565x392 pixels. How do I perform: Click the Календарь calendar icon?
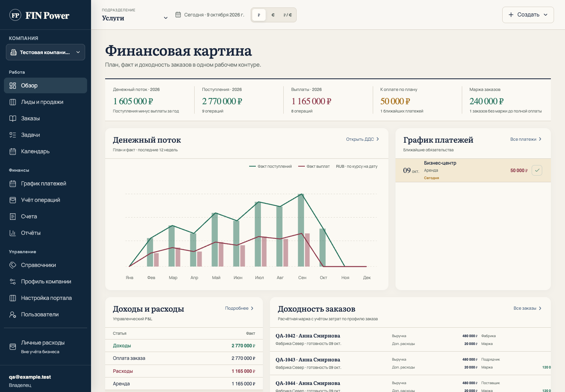[x=13, y=151]
